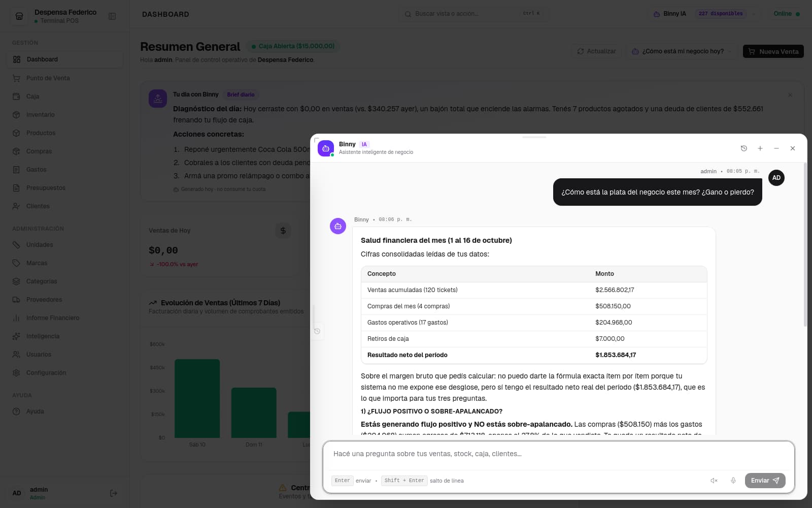Click the Proveedores truck icon
Screen dimensions: 812x508
16,300
